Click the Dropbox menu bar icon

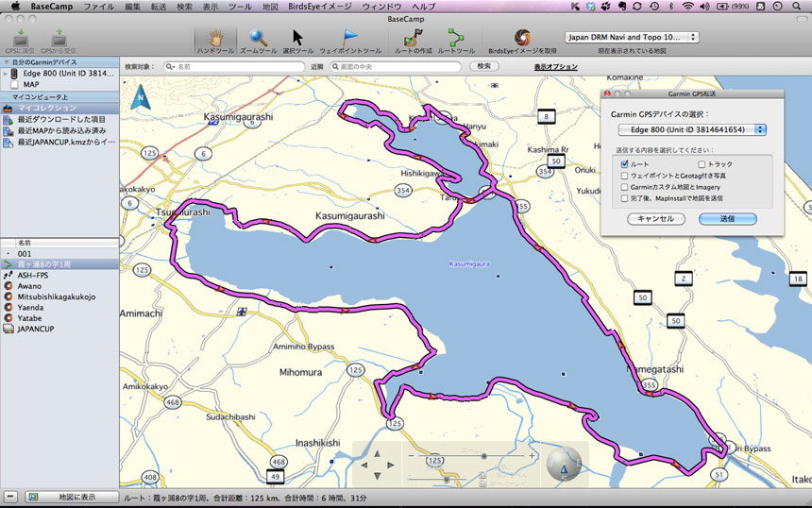click(591, 7)
